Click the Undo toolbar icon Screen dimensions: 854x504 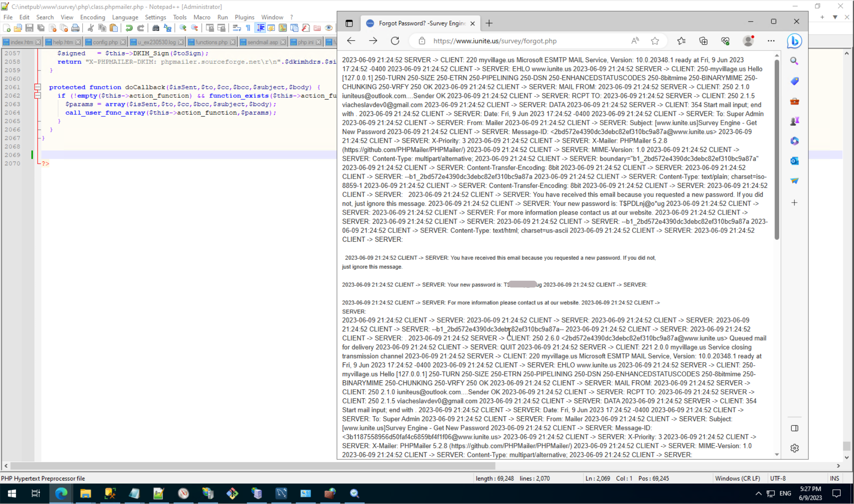[129, 28]
